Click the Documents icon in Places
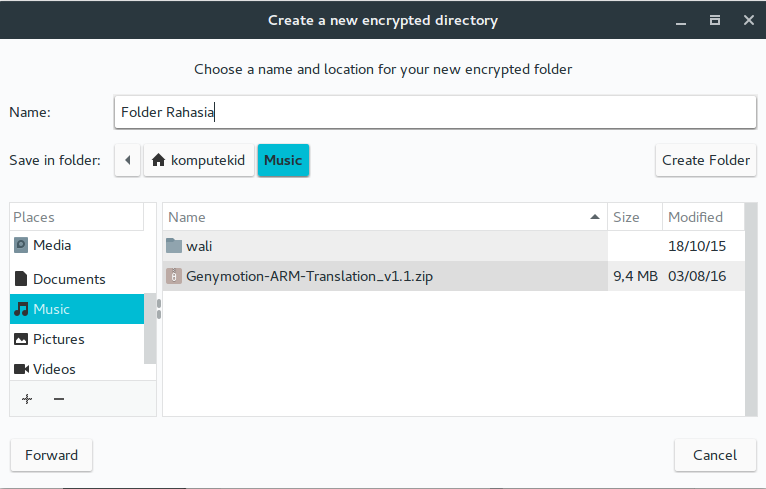 coord(21,279)
